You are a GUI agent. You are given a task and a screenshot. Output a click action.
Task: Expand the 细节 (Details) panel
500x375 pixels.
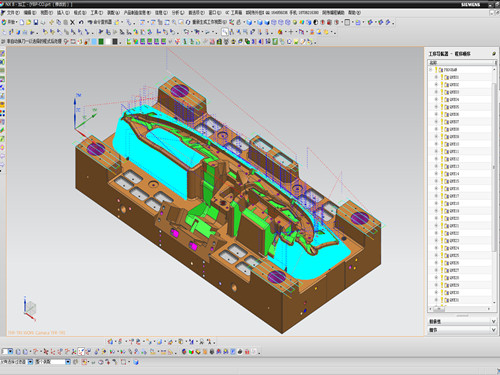click(x=462, y=330)
